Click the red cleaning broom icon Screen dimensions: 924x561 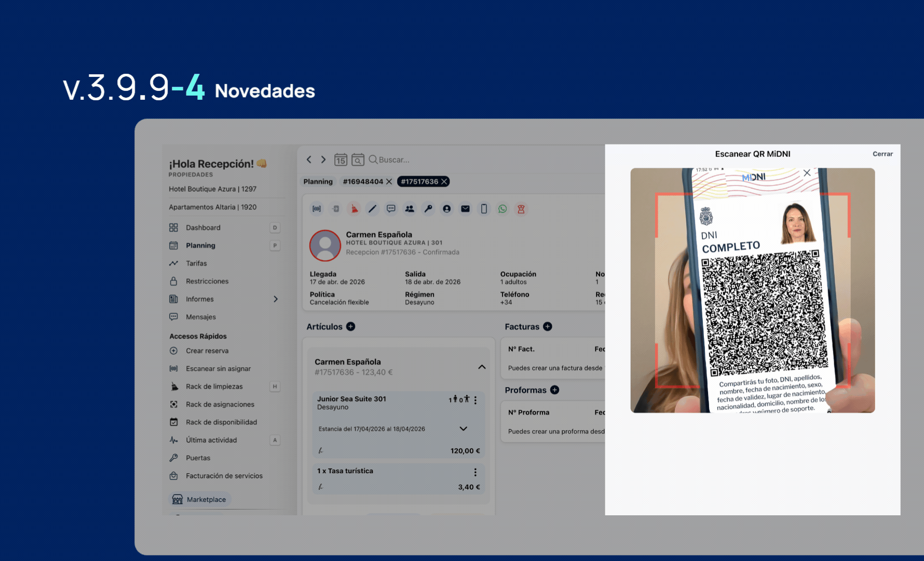(354, 209)
